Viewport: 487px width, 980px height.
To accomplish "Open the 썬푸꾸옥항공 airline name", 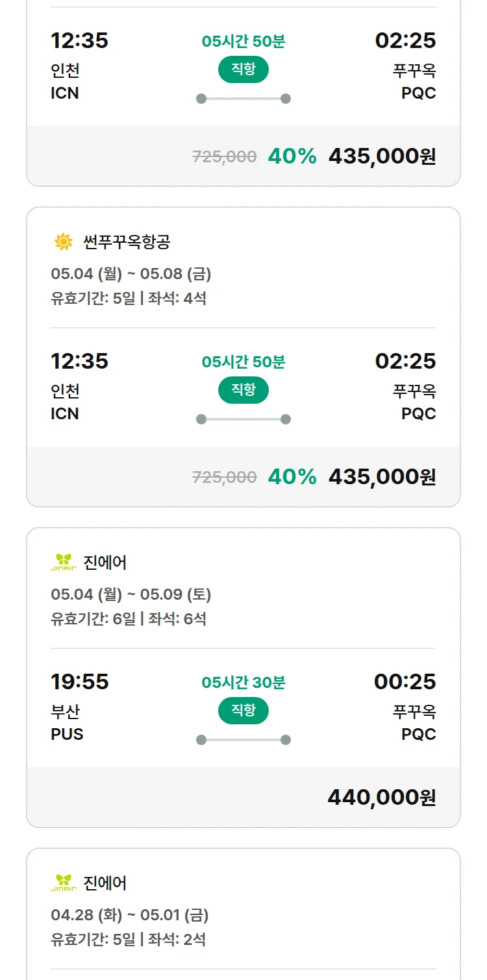I will click(127, 242).
